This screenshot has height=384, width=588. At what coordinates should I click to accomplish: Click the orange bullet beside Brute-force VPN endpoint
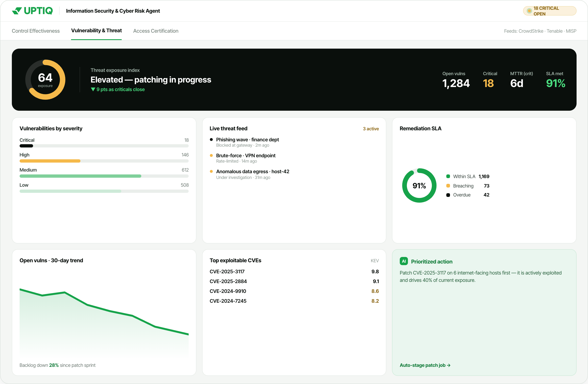[211, 155]
